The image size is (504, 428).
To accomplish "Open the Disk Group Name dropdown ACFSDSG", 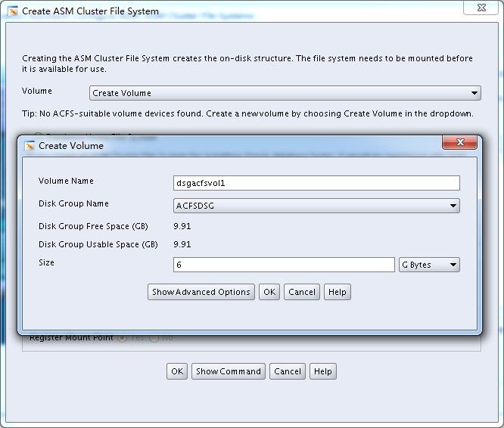I will click(x=316, y=206).
